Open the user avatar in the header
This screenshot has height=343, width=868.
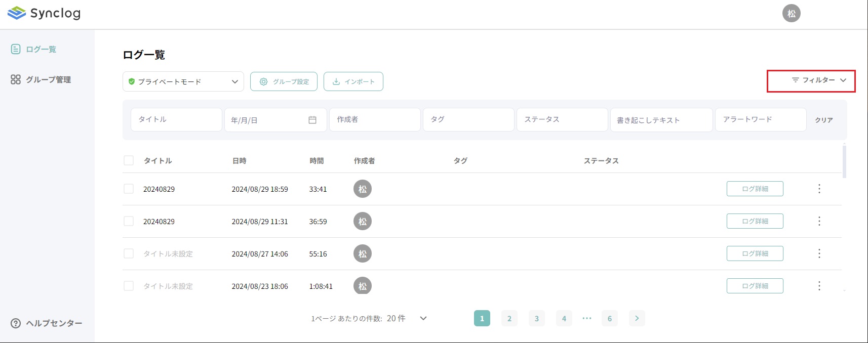(791, 14)
